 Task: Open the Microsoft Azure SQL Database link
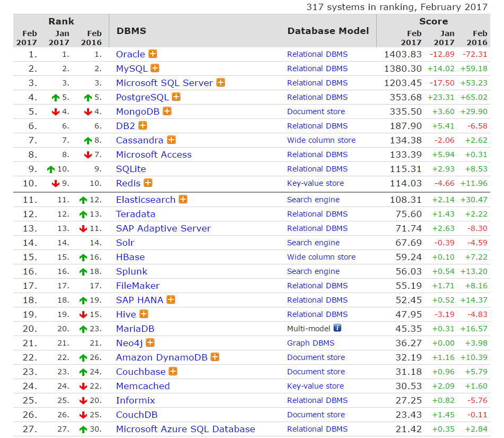click(x=186, y=429)
